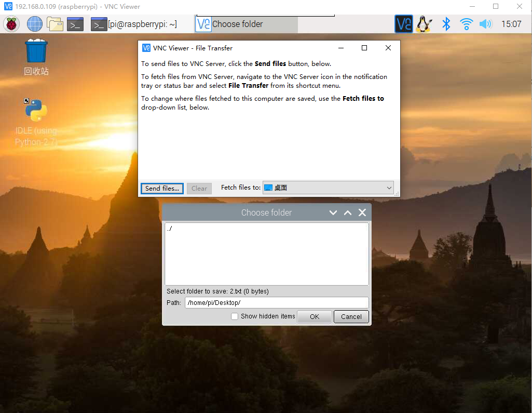The image size is (532, 413).
Task: Open the Raspberry Pi main menu
Action: pos(11,24)
